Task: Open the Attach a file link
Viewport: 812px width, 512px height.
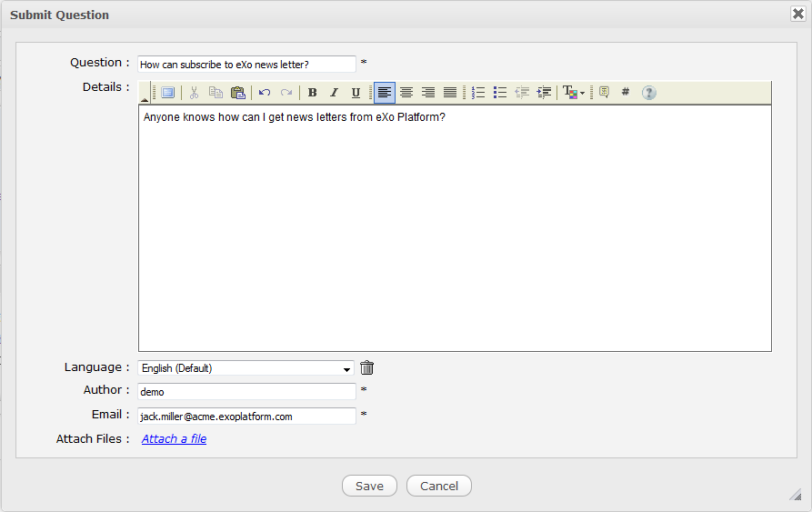Action: [174, 439]
